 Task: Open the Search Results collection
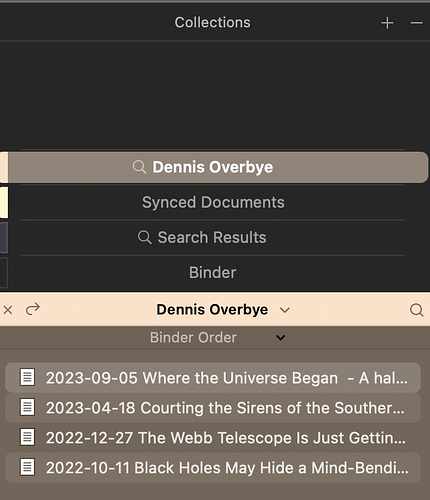click(213, 237)
